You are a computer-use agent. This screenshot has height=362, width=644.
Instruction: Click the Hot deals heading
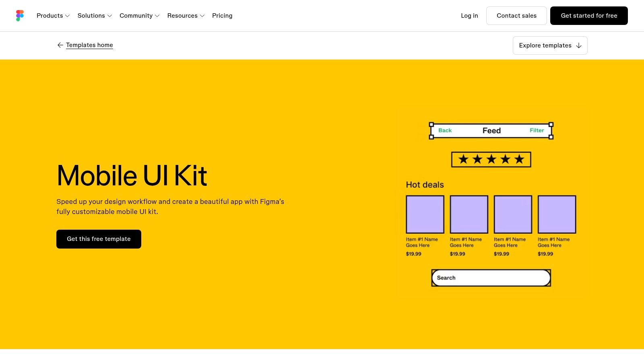425,185
